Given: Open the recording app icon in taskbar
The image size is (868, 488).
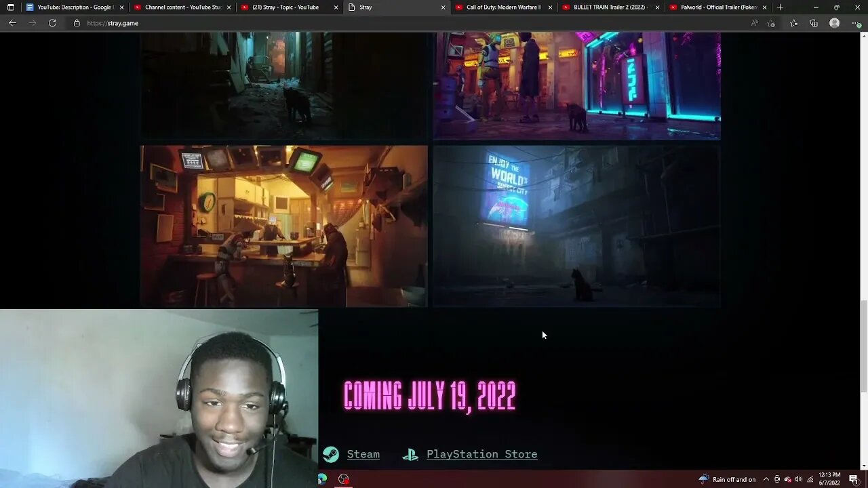Looking at the screenshot, I should [x=344, y=479].
